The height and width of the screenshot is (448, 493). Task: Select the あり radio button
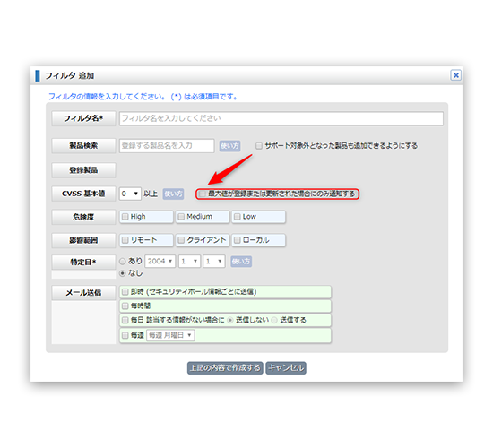[x=122, y=262]
